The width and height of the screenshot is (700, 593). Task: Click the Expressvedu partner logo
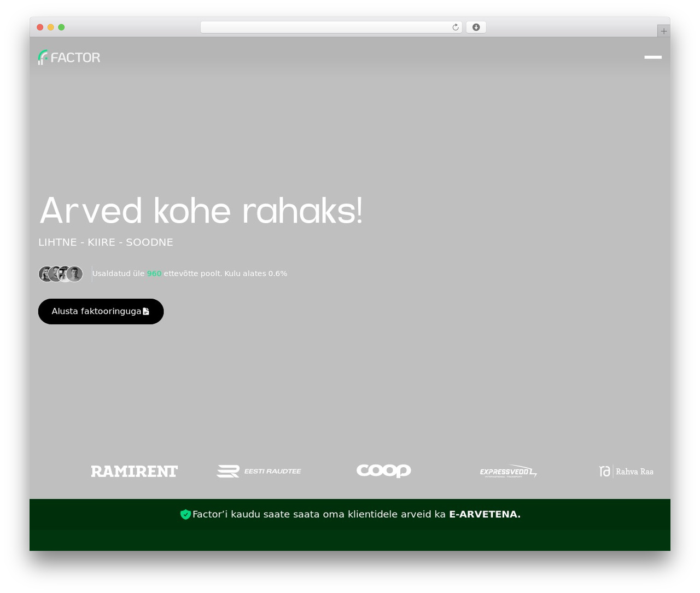(509, 472)
